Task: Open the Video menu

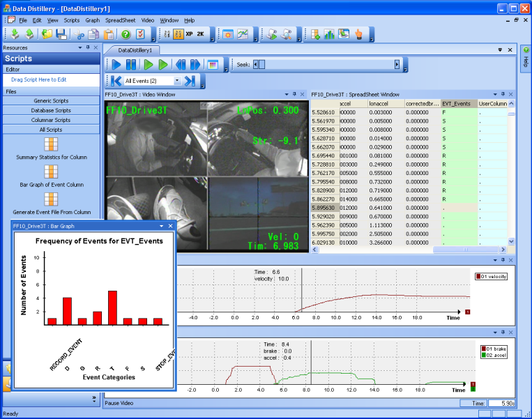Action: [148, 20]
